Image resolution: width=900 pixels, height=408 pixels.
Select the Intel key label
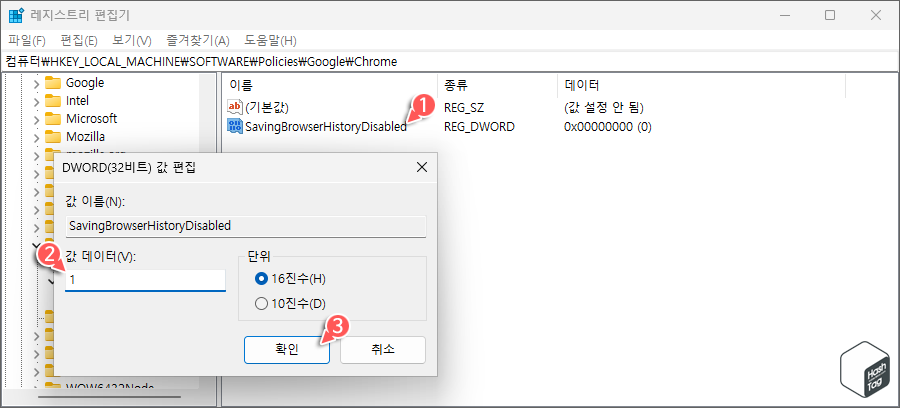[77, 101]
